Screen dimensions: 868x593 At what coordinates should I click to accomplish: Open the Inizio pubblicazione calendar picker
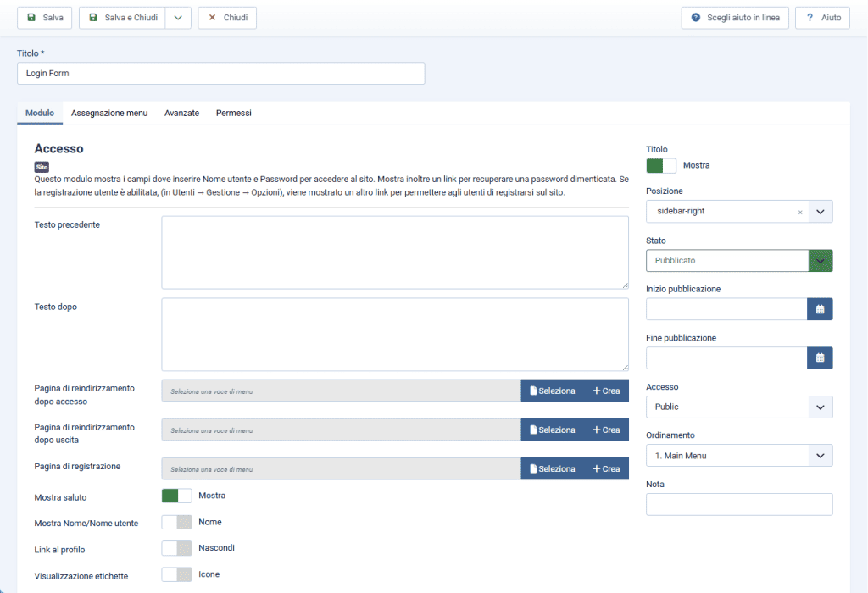820,309
